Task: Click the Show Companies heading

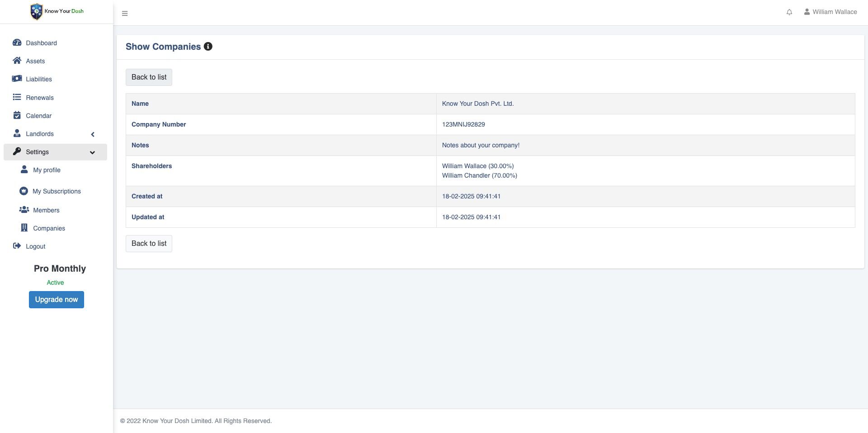Action: pyautogui.click(x=163, y=47)
